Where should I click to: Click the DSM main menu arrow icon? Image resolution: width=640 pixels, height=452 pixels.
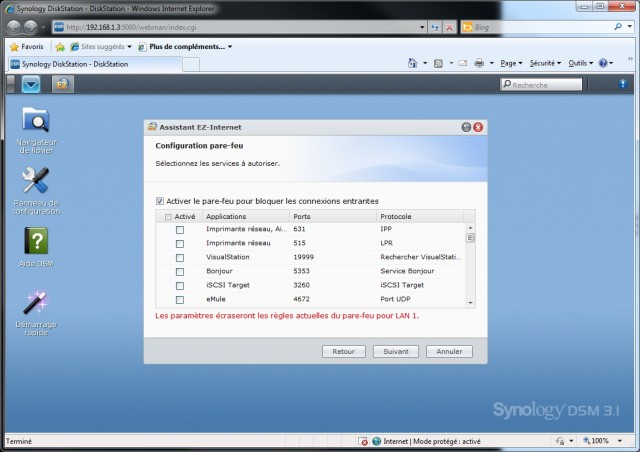pos(31,85)
